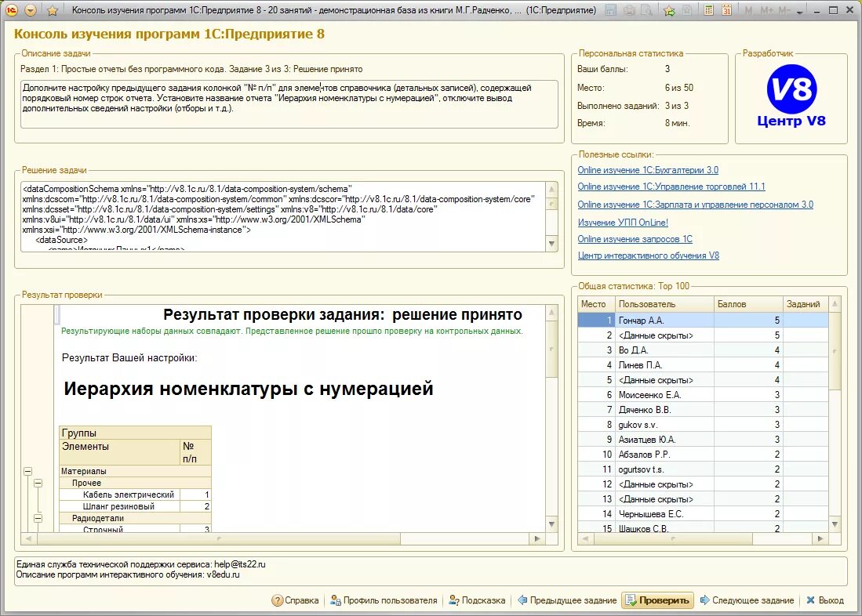
Task: Open Справка help button
Action: (x=295, y=600)
